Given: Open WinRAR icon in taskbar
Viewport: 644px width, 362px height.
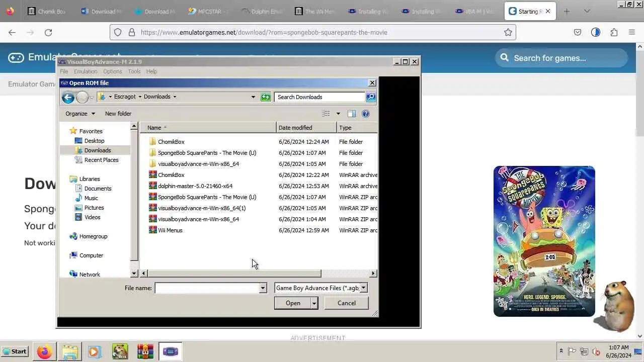Looking at the screenshot, I should pos(145,351).
